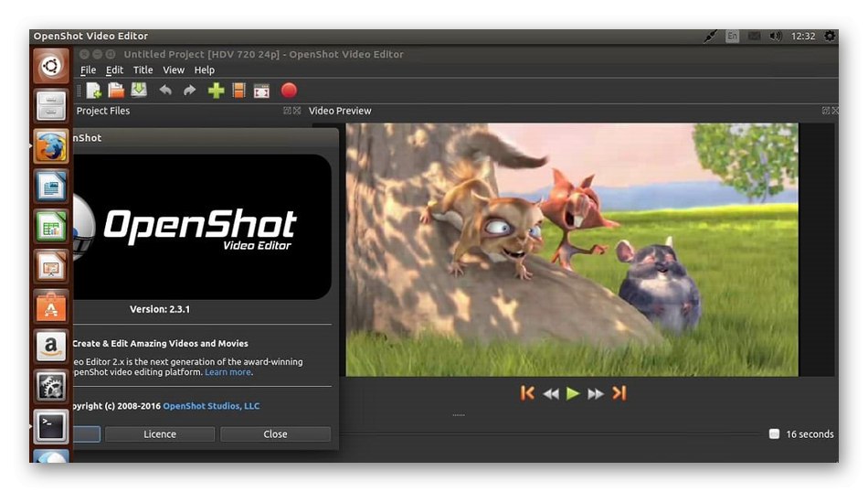Image resolution: width=868 pixels, height=492 pixels.
Task: Click the 12:32 clock
Action: coord(803,36)
